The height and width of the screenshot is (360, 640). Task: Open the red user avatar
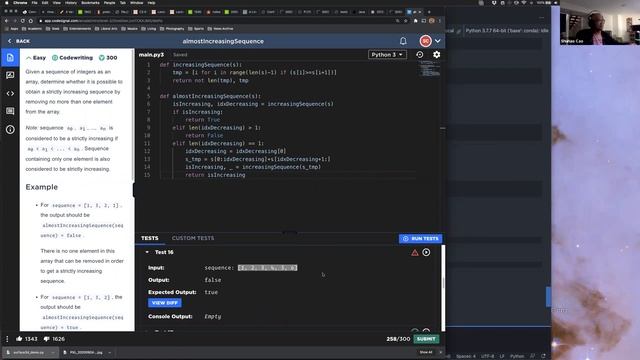click(425, 41)
